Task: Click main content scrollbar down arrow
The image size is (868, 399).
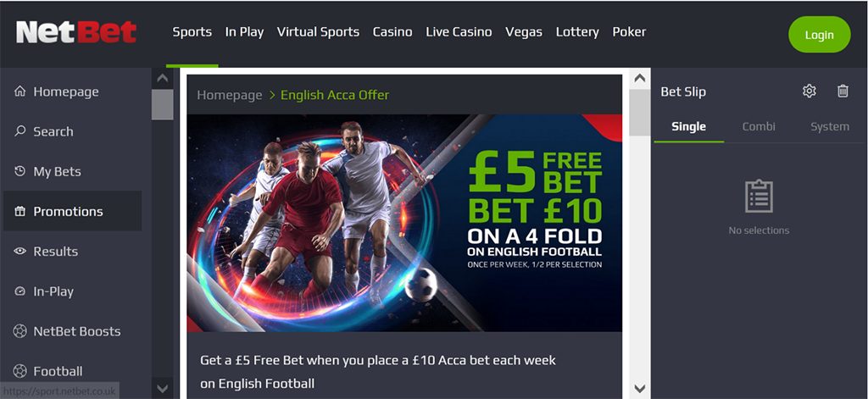Action: pyautogui.click(x=639, y=388)
